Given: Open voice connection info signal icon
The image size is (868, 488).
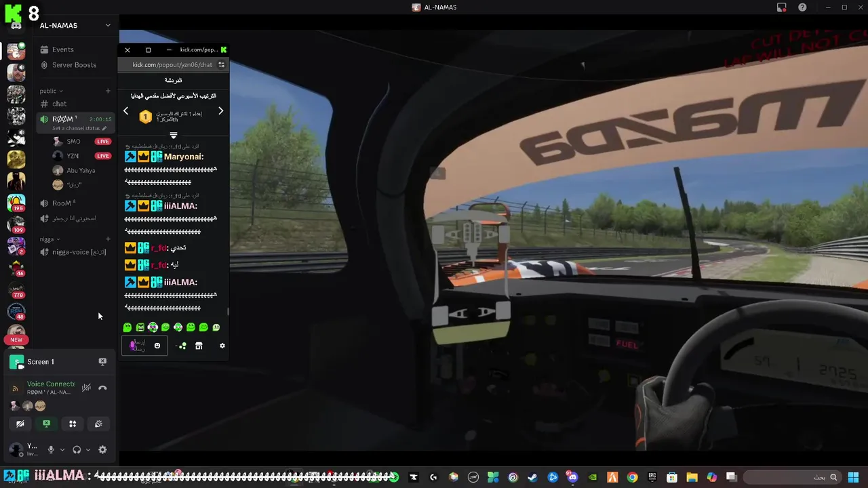Looking at the screenshot, I should pyautogui.click(x=15, y=388).
